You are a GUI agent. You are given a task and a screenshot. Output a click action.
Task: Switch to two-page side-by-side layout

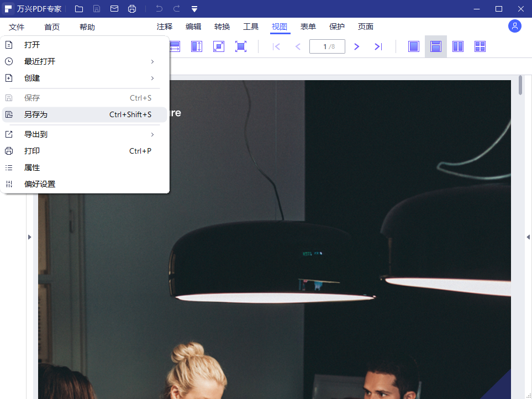click(458, 46)
